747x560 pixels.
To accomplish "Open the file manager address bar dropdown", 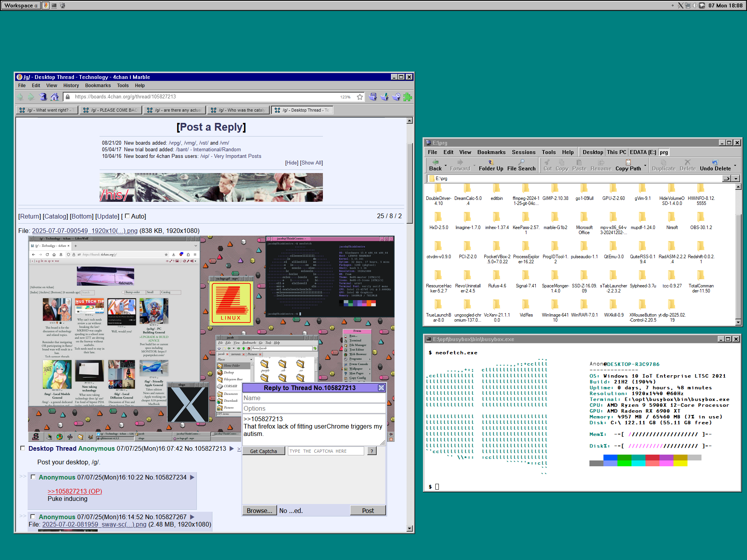I will [736, 178].
